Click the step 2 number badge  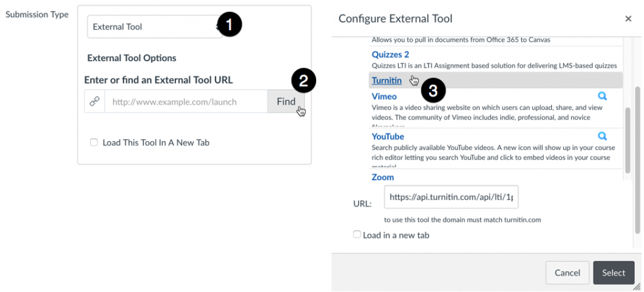click(304, 81)
